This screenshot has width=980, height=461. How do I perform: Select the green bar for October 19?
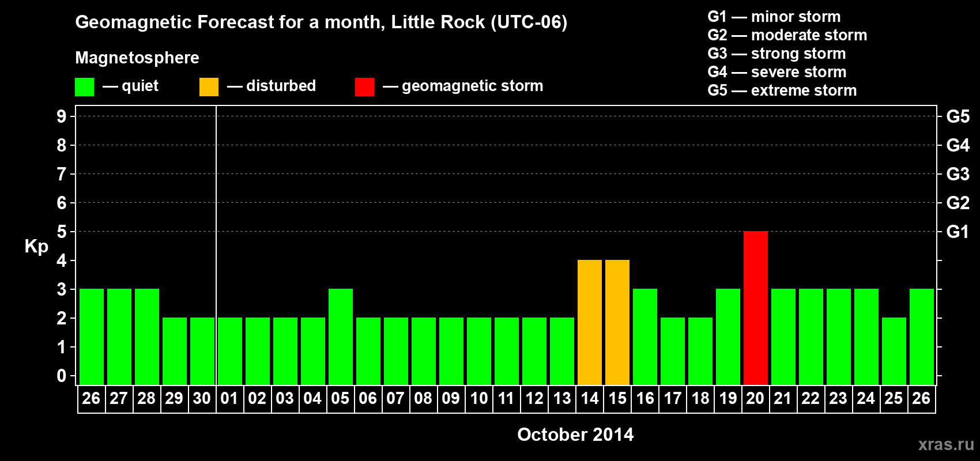tap(728, 337)
